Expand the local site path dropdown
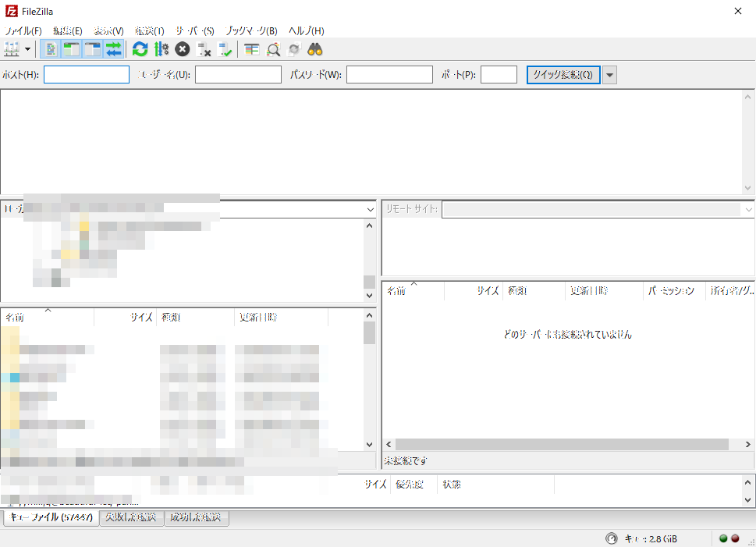Screen dimensions: 756x547 click(370, 209)
